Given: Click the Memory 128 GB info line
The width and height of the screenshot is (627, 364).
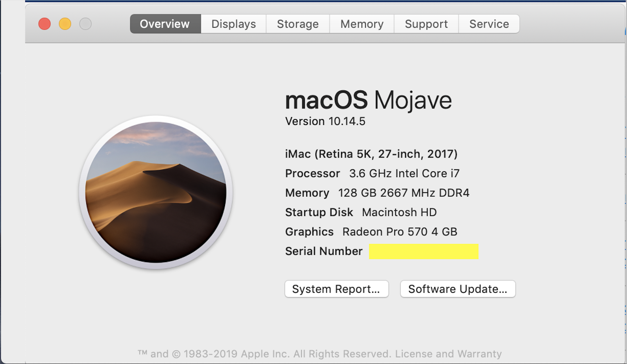Looking at the screenshot, I should click(x=377, y=193).
